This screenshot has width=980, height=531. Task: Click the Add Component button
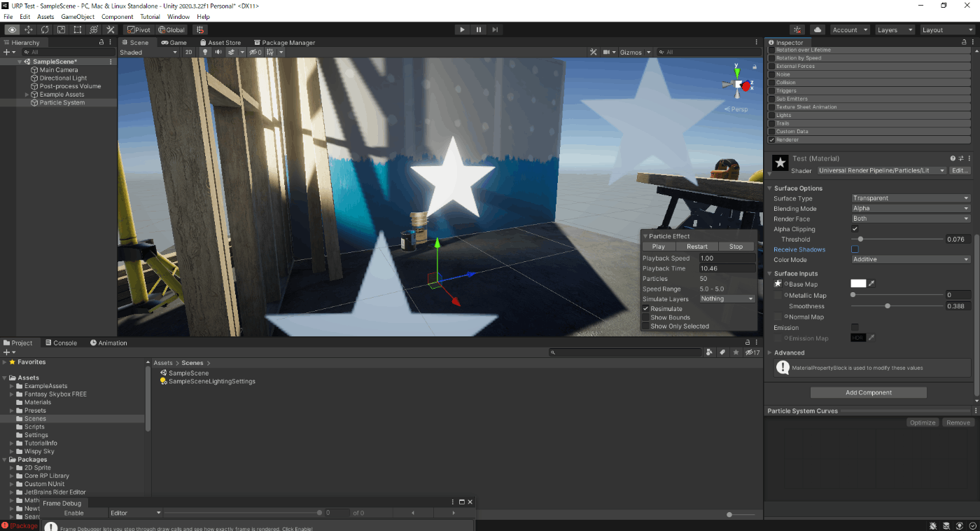pos(869,392)
